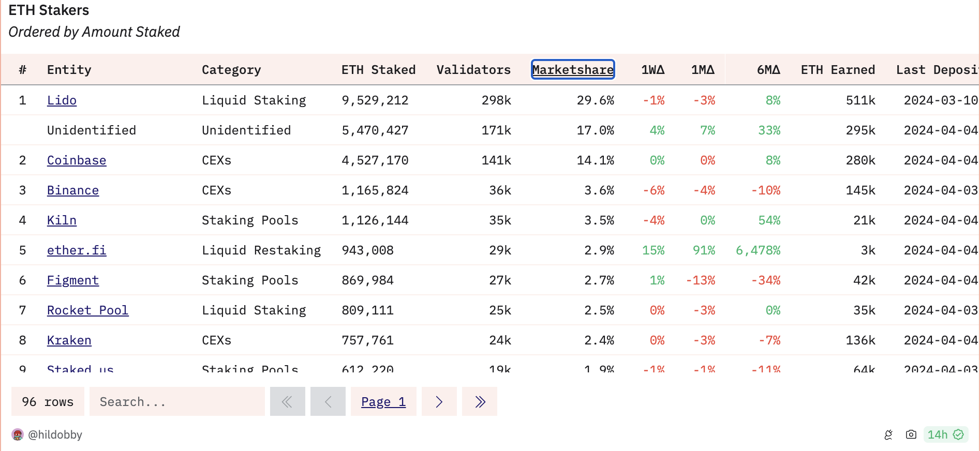Viewport: 980px width, 451px height.
Task: Open the Page 1 selector
Action: coord(383,402)
